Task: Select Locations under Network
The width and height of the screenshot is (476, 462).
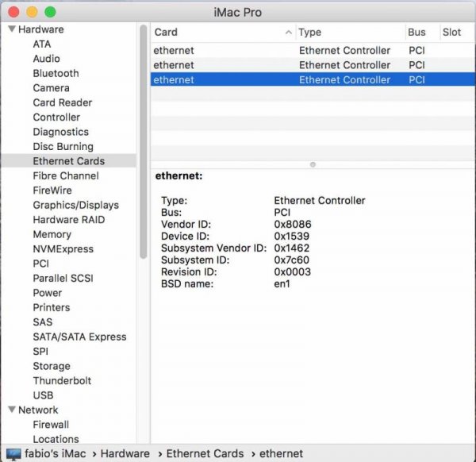Action: [56, 439]
